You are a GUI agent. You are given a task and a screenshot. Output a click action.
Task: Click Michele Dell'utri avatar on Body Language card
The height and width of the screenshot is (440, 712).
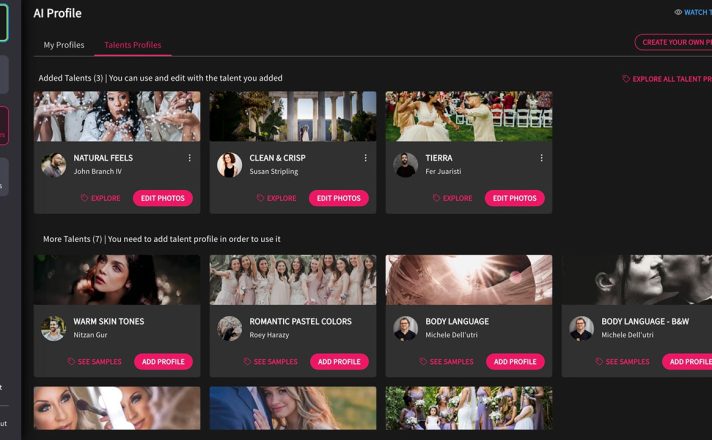tap(405, 328)
